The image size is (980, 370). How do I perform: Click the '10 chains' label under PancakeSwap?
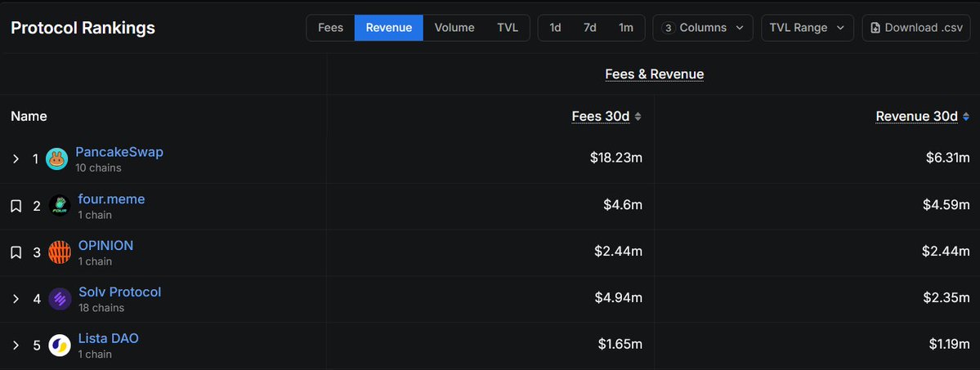tap(98, 168)
